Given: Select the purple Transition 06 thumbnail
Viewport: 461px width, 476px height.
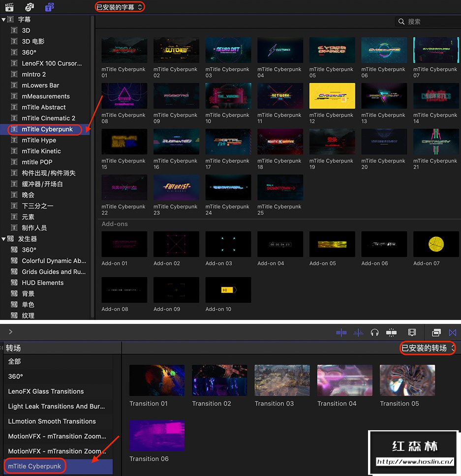Looking at the screenshot, I should (x=157, y=436).
